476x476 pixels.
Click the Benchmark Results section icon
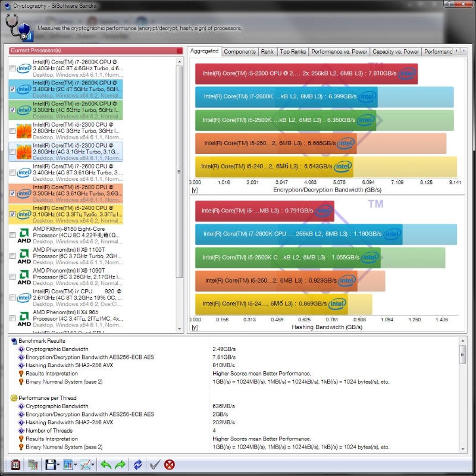coord(14,341)
